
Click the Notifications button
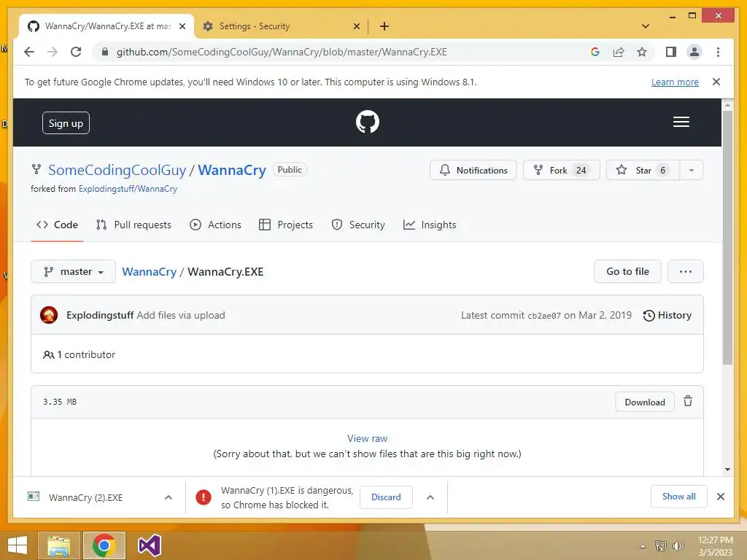pyautogui.click(x=473, y=170)
